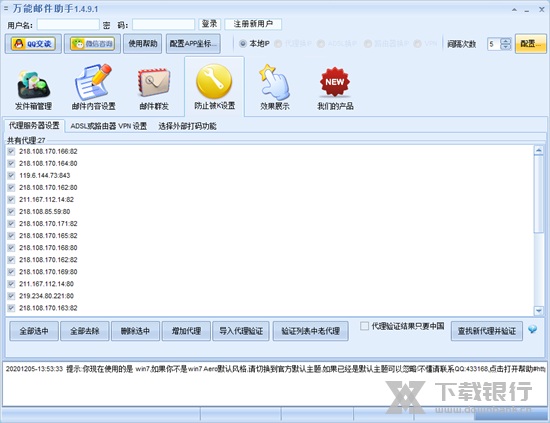Screen dimensions: 550x423
Task: Click 删除选中 button
Action: point(135,331)
